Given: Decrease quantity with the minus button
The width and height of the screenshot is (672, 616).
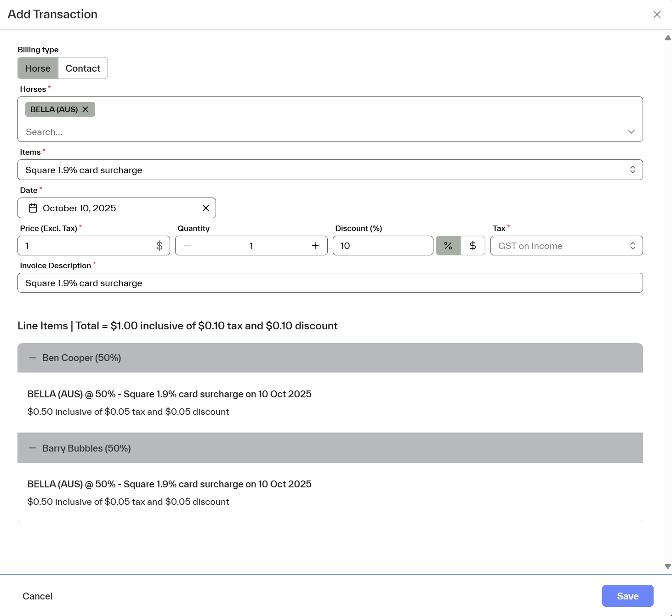Looking at the screenshot, I should (x=188, y=246).
